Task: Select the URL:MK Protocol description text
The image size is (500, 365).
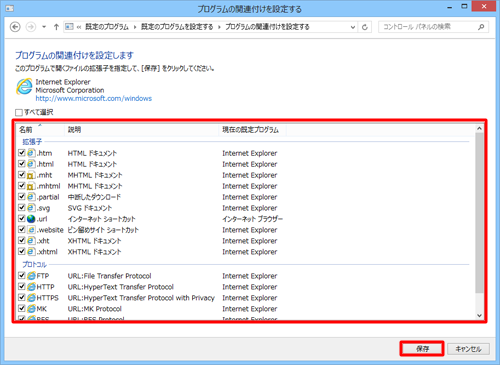Action: [x=95, y=309]
